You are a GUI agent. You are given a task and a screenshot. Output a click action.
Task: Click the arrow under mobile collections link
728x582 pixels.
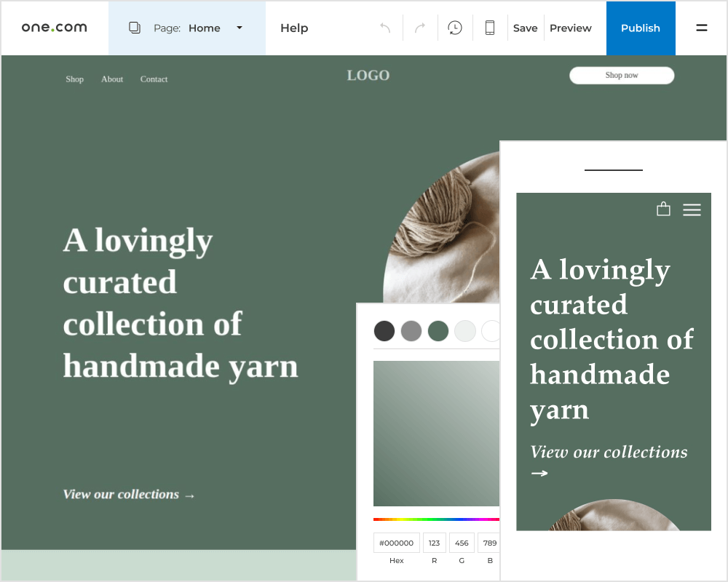pos(539,474)
